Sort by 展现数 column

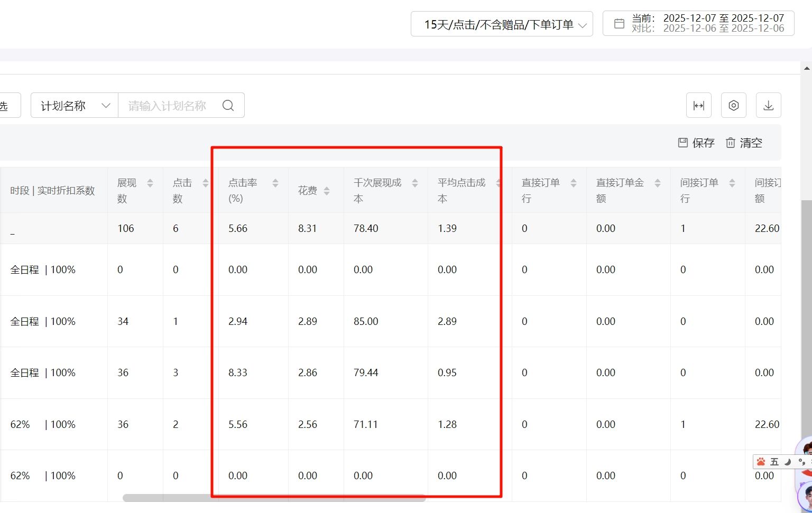(150, 183)
